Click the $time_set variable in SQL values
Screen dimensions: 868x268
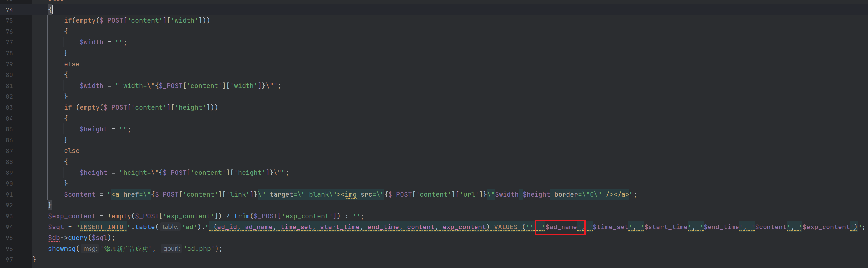[611, 227]
